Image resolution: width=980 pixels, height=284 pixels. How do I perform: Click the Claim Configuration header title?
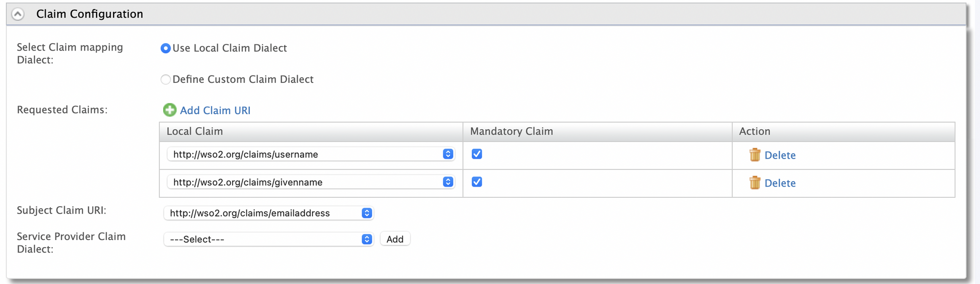pos(90,14)
